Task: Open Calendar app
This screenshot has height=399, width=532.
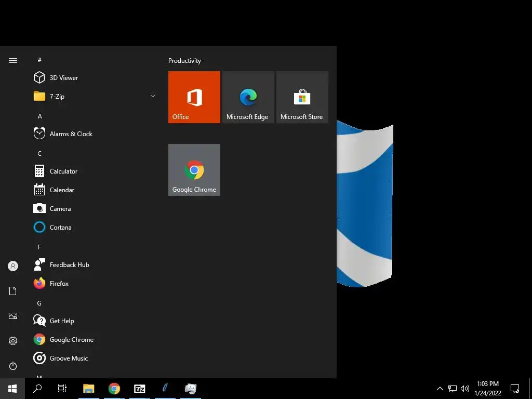Action: [x=95, y=190]
